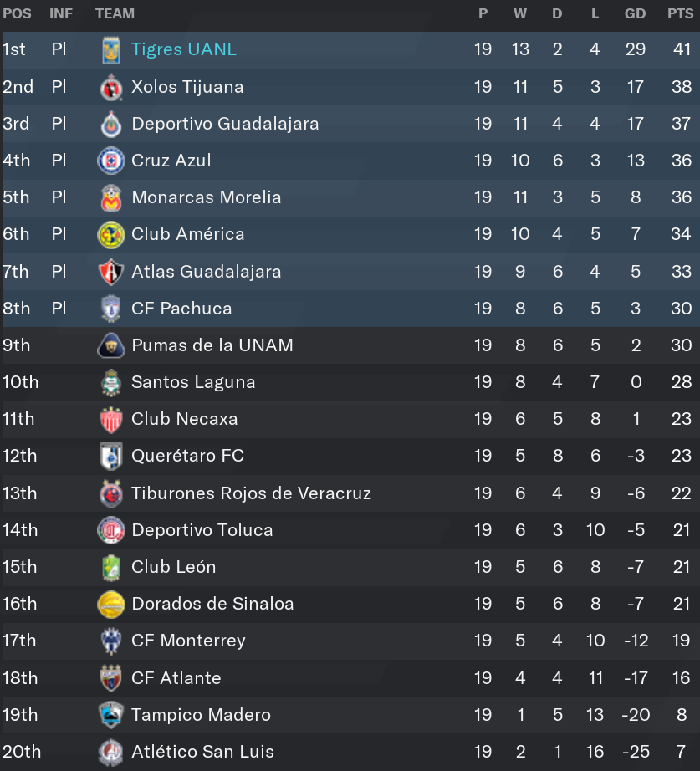Sort by the POS column header
700x771 pixels.
(x=17, y=13)
